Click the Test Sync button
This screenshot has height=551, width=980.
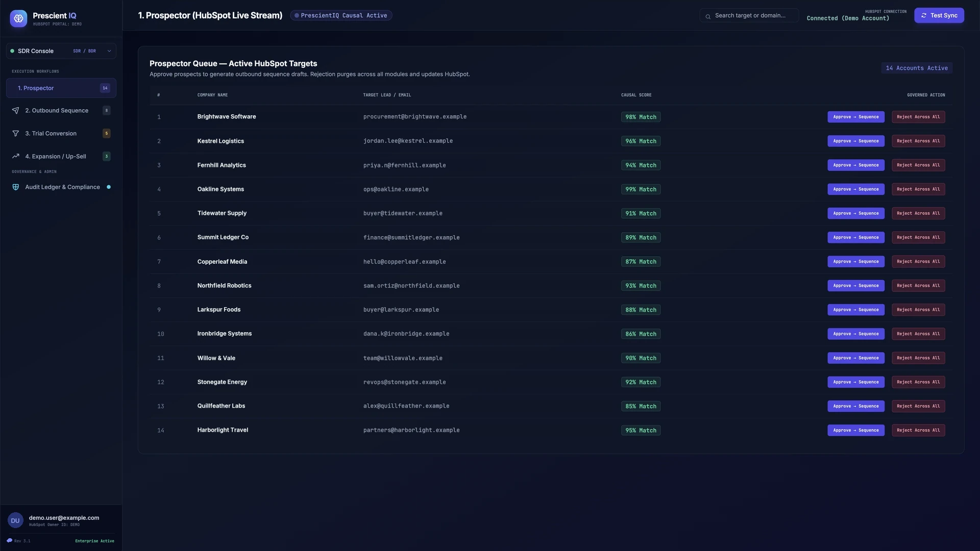[x=939, y=15]
